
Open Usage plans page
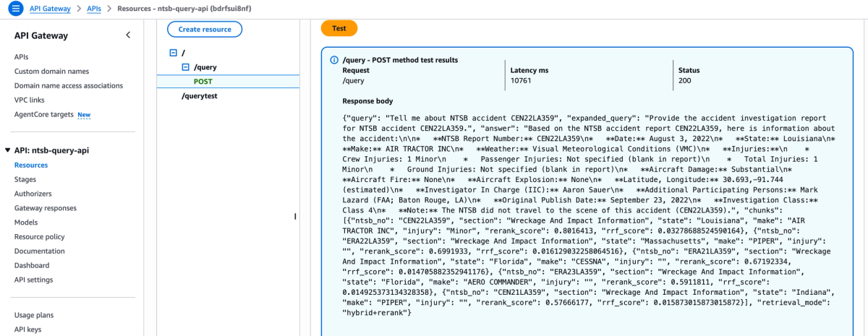(x=34, y=315)
